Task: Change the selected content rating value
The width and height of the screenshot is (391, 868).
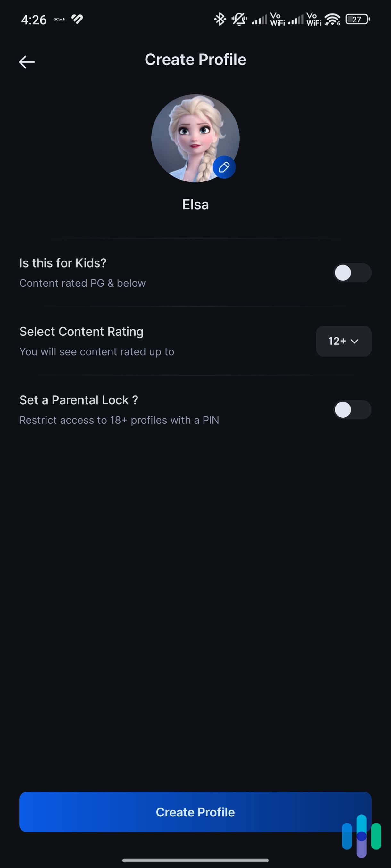Action: pyautogui.click(x=343, y=341)
